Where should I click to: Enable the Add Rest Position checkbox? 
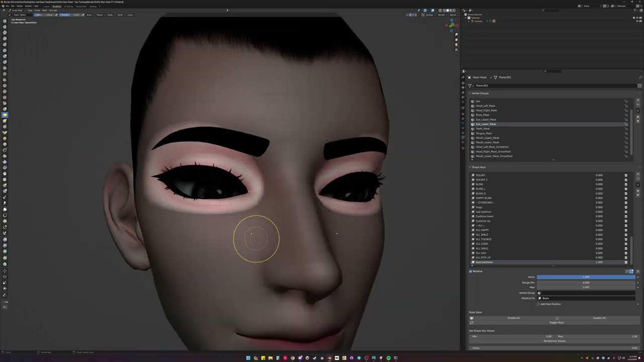(538, 304)
